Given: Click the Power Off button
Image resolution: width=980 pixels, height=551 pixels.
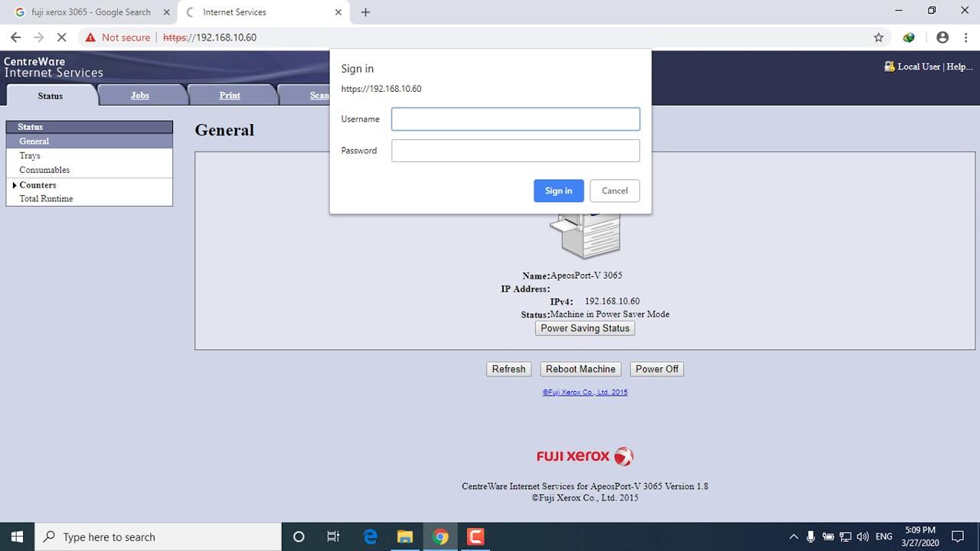Looking at the screenshot, I should pyautogui.click(x=657, y=369).
